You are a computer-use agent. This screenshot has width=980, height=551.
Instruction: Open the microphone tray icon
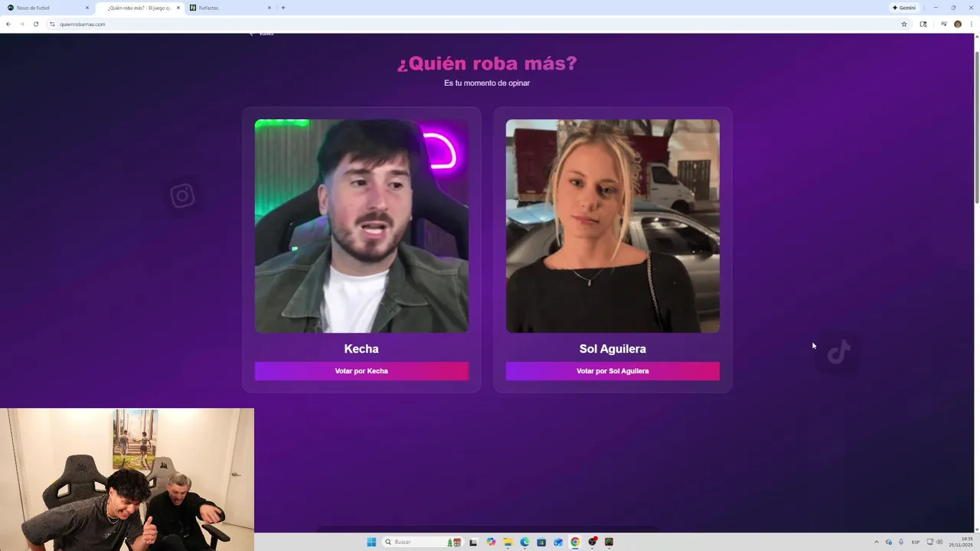tap(901, 542)
